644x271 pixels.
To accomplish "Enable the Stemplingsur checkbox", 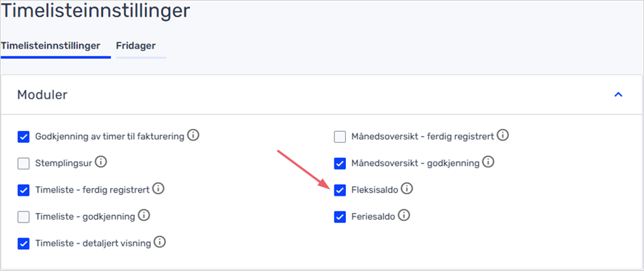I will (x=23, y=164).
